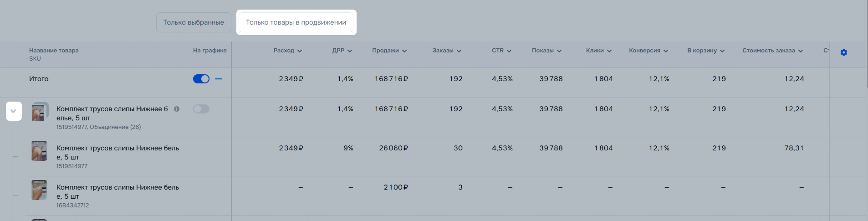Sort table by Заказы column

coord(447,51)
